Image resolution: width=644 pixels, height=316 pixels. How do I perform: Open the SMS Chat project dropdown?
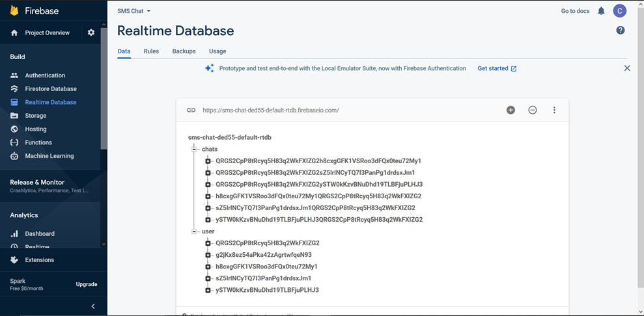click(x=134, y=11)
